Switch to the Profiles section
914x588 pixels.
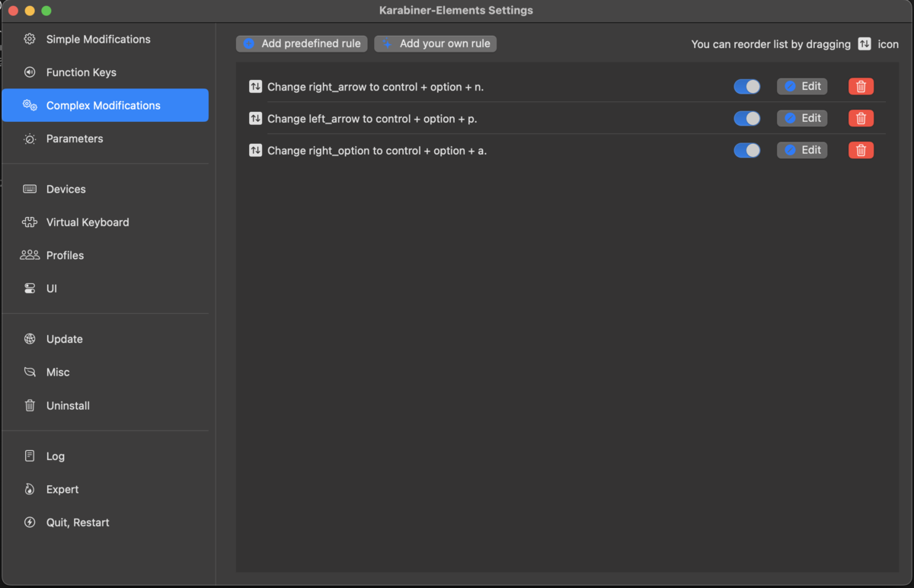pyautogui.click(x=105, y=255)
